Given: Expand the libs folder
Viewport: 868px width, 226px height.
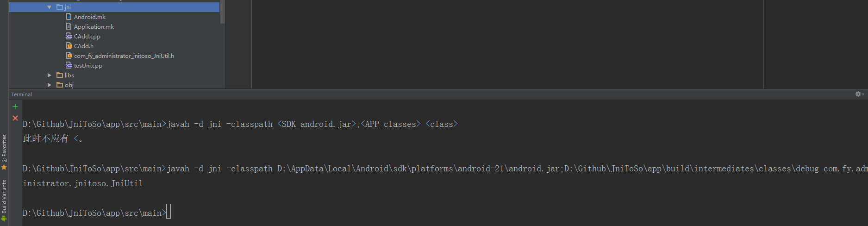Looking at the screenshot, I should [49, 75].
